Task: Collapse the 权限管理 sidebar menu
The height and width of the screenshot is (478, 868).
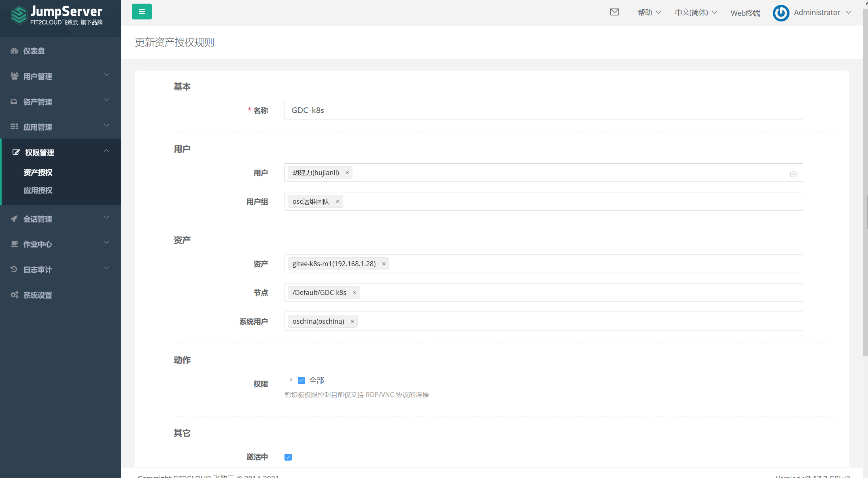Action: coord(61,152)
